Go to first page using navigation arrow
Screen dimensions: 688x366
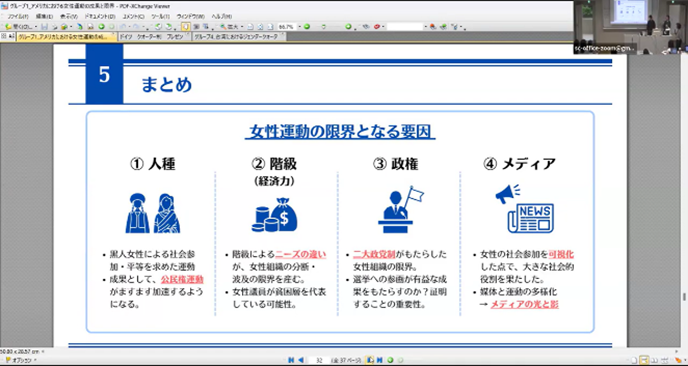point(291,360)
